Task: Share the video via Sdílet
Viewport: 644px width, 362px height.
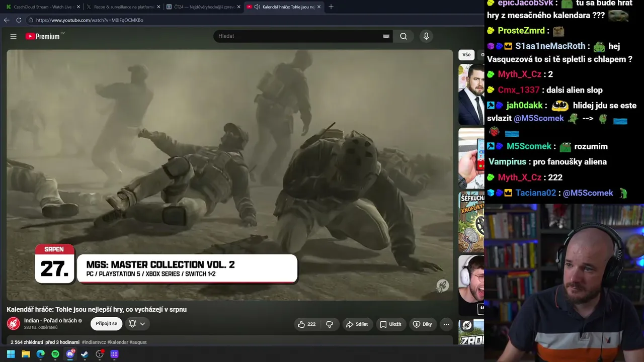Action: point(357,324)
